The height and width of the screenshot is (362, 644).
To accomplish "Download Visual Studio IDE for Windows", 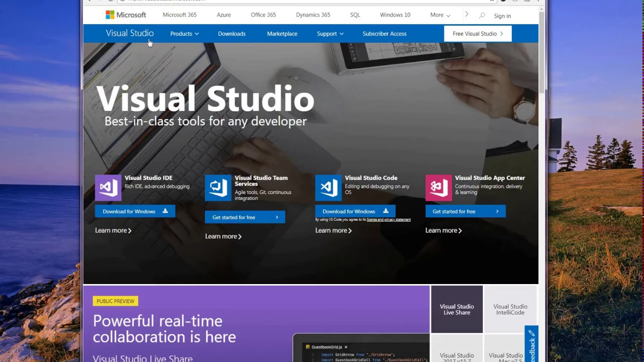I will pyautogui.click(x=135, y=211).
